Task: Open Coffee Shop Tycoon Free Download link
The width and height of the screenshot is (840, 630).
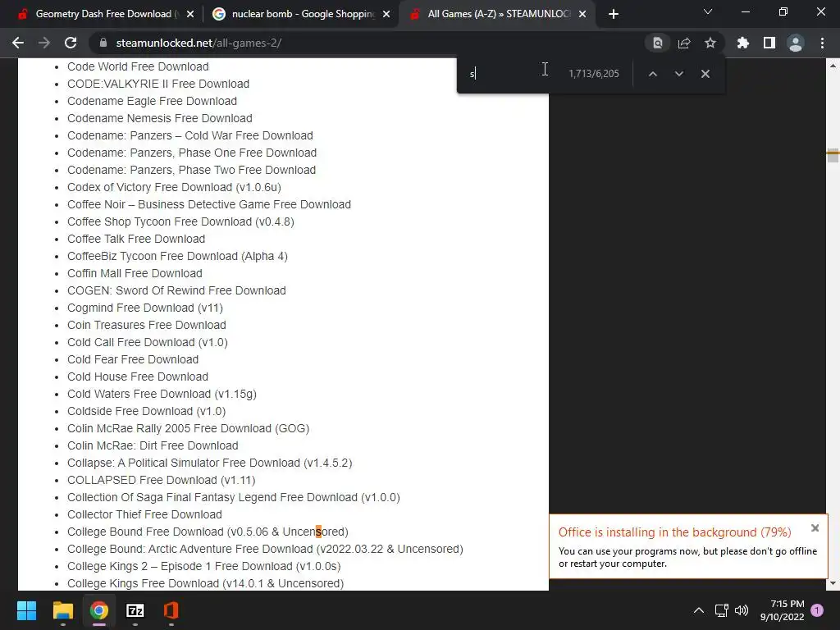Action: point(180,221)
